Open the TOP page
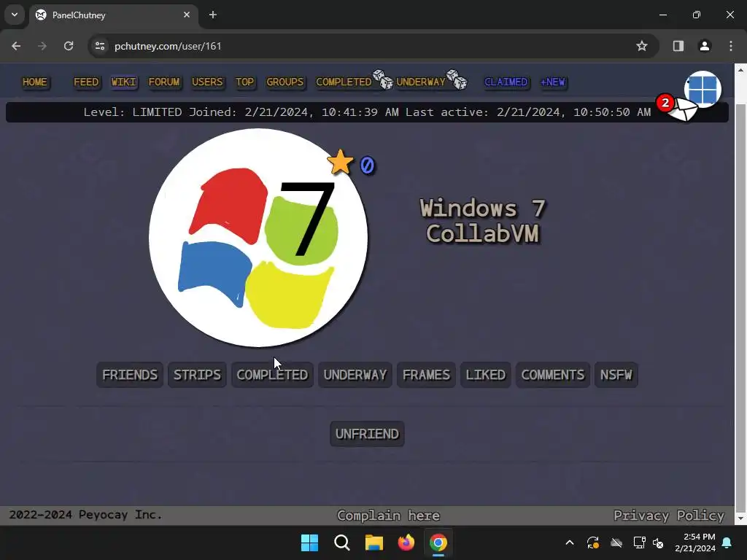Viewport: 747px width, 560px height. (245, 82)
